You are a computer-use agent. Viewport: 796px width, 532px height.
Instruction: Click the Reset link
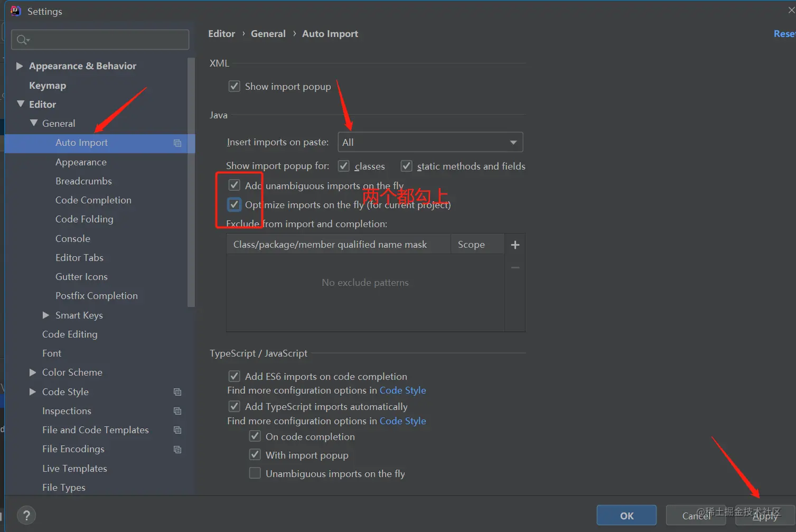(x=784, y=34)
